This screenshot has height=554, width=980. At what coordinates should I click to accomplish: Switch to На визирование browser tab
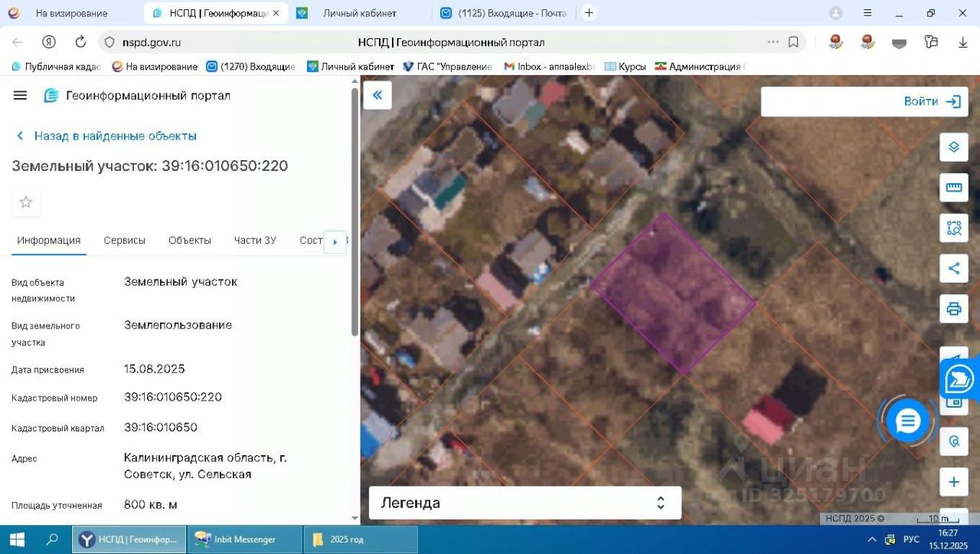[71, 13]
